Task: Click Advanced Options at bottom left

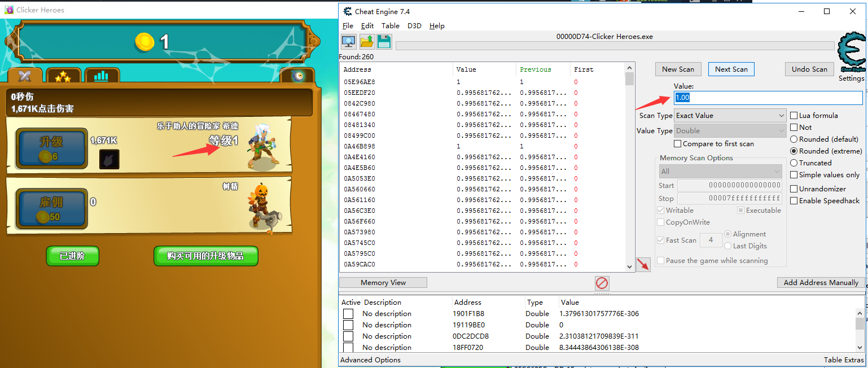Action: pos(370,360)
